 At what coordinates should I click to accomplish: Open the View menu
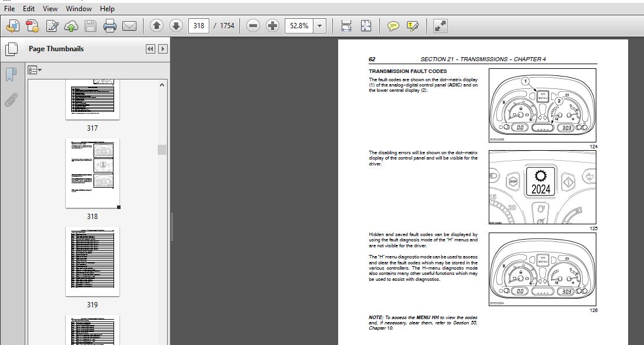coord(50,9)
